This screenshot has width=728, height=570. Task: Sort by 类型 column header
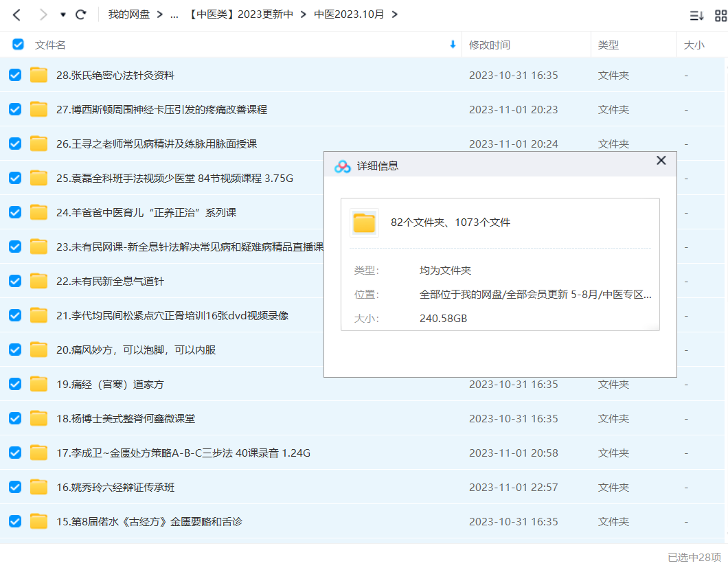[608, 45]
